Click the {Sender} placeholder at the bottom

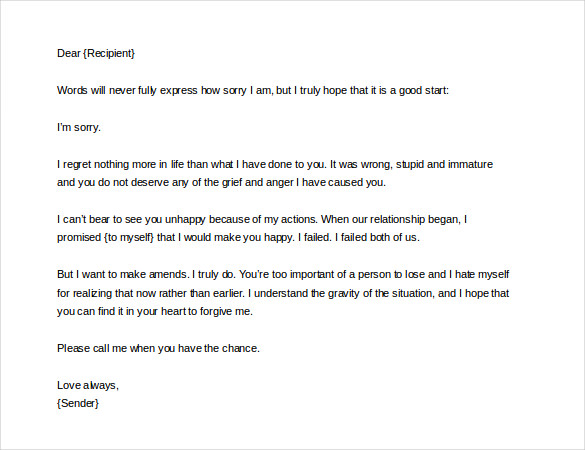78,403
